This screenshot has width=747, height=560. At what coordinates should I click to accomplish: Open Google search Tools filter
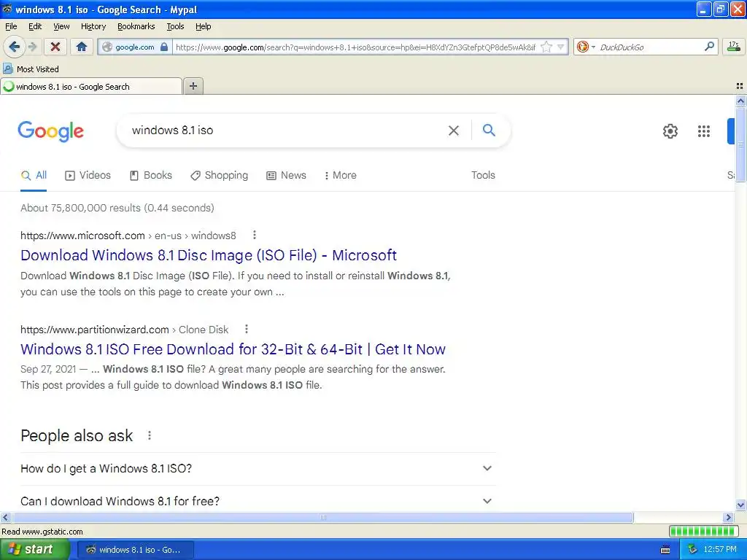click(x=483, y=175)
